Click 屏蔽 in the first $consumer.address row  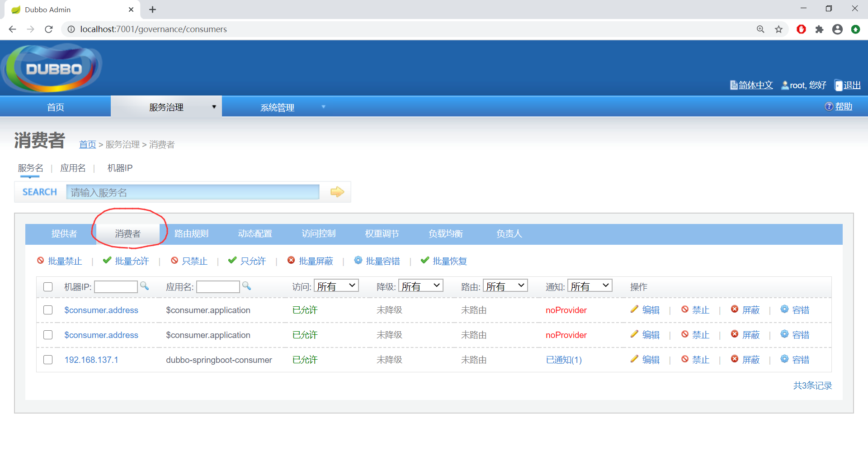(x=751, y=310)
